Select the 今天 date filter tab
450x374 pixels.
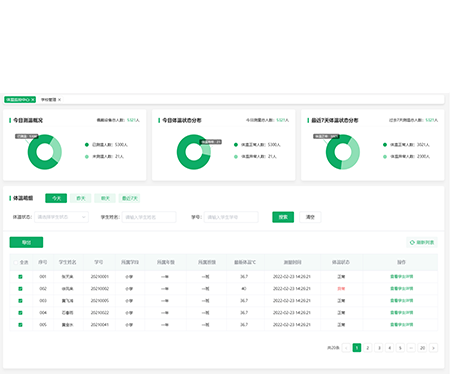click(56, 198)
